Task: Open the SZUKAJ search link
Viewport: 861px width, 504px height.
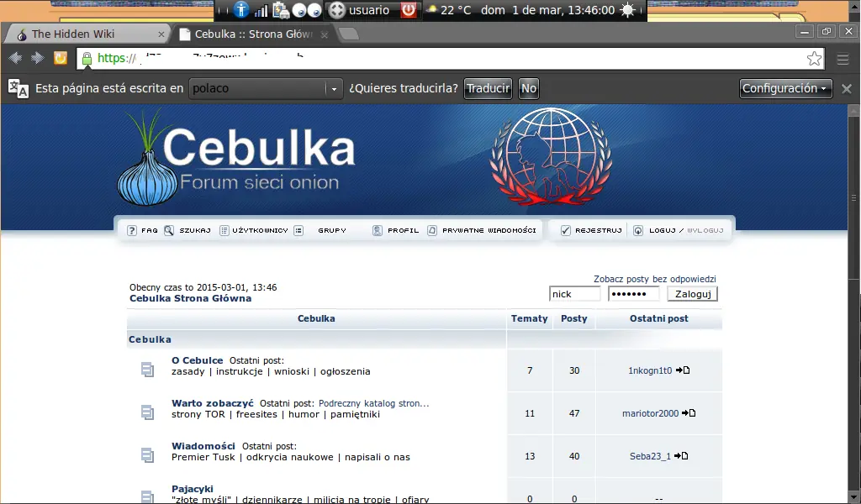Action: [x=195, y=230]
